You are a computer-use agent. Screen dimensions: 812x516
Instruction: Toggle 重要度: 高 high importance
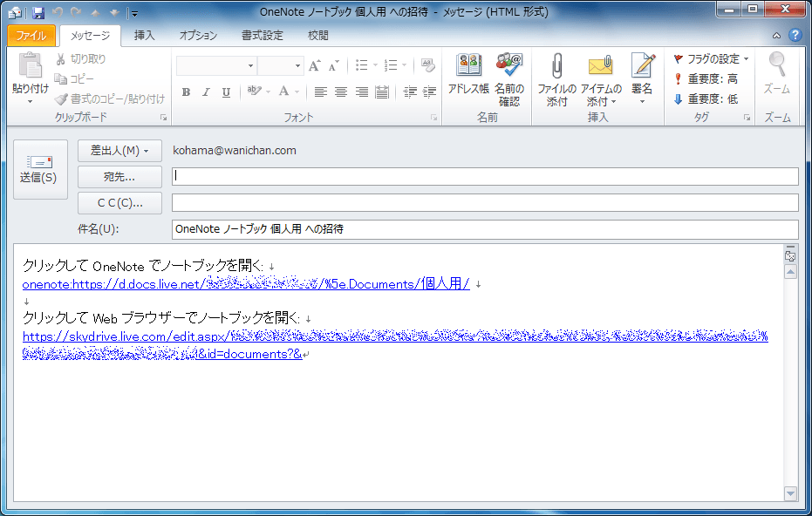click(x=706, y=79)
